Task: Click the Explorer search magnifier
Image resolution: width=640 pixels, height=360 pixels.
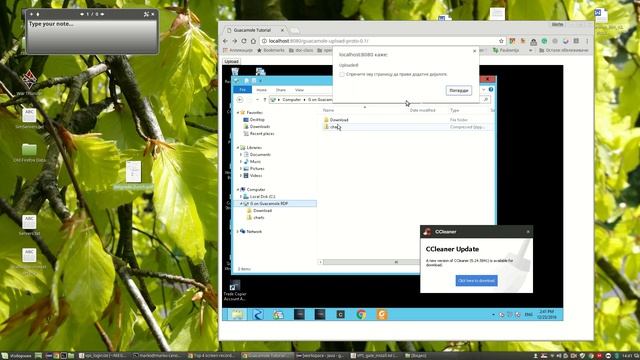Action: coord(486,100)
